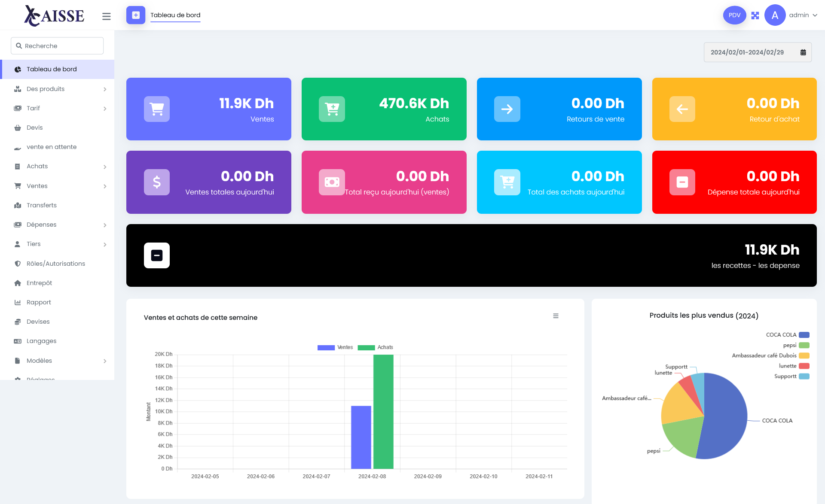Click the admin avatar circle
The width and height of the screenshot is (825, 504).
775,15
